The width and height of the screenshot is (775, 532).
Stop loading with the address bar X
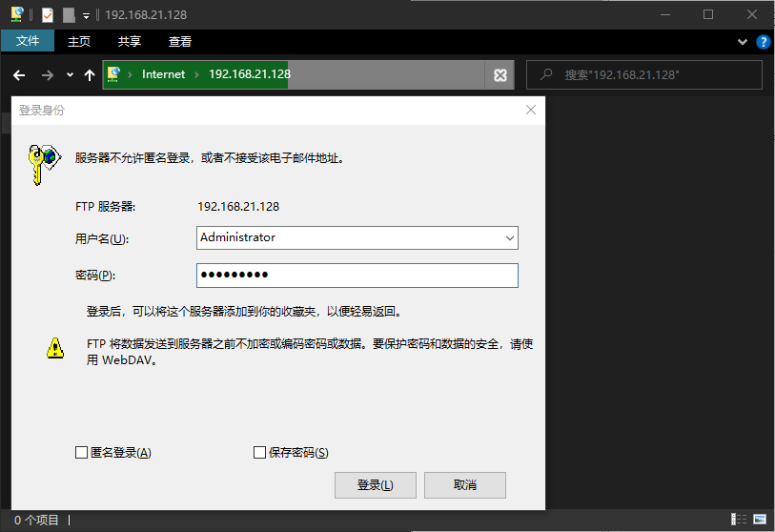[x=500, y=75]
